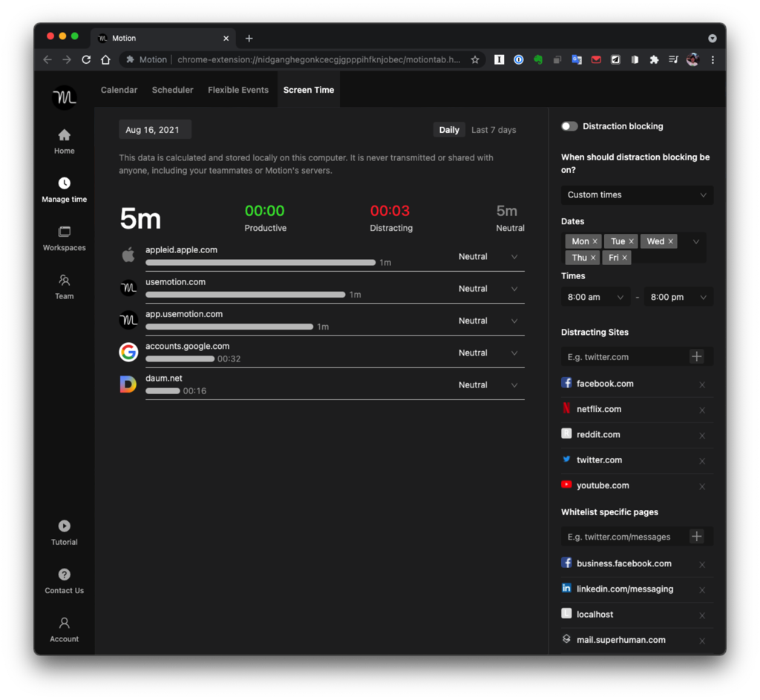Image resolution: width=760 pixels, height=700 pixels.
Task: Focus the distracting sites input field
Action: [x=625, y=357]
